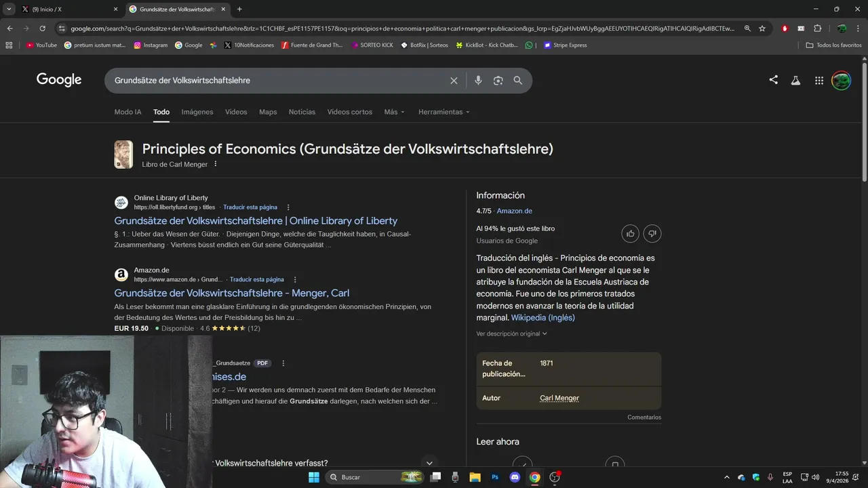Open the tab search dropdown in Chrome
This screenshot has width=868, height=488.
(9, 9)
